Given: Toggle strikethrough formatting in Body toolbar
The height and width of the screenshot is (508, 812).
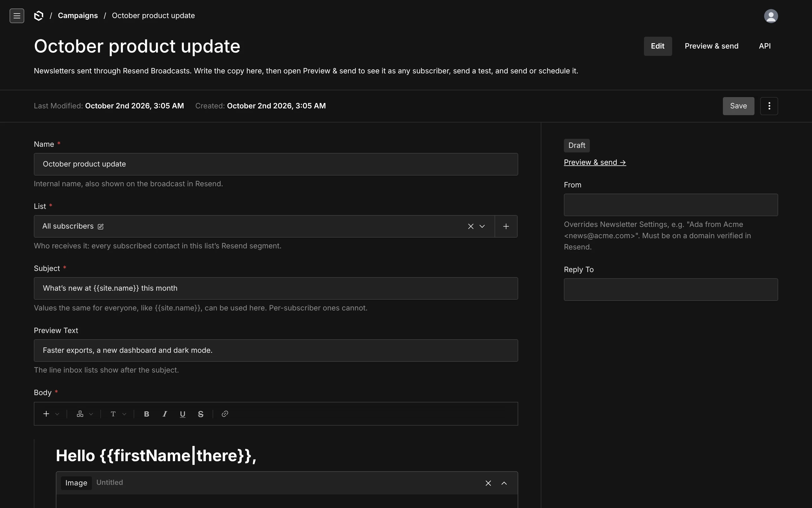Looking at the screenshot, I should pyautogui.click(x=201, y=414).
